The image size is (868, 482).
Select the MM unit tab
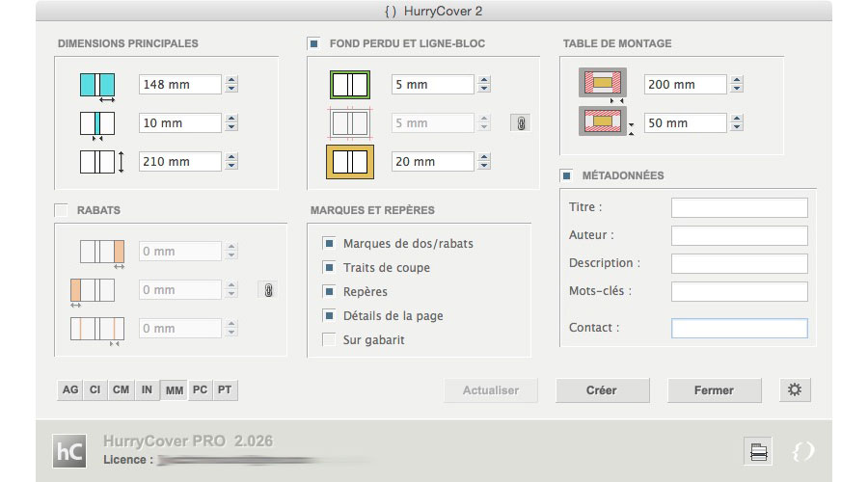click(x=175, y=390)
